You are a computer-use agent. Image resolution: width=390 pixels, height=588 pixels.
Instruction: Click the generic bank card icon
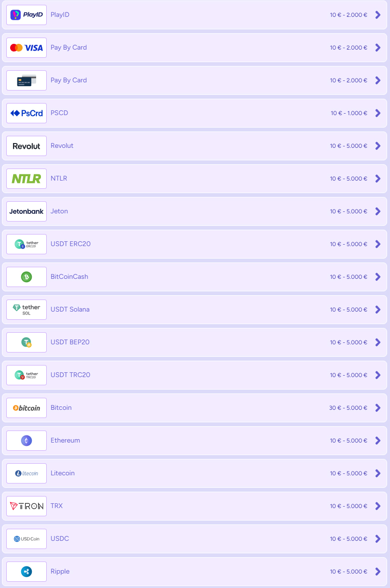click(26, 80)
